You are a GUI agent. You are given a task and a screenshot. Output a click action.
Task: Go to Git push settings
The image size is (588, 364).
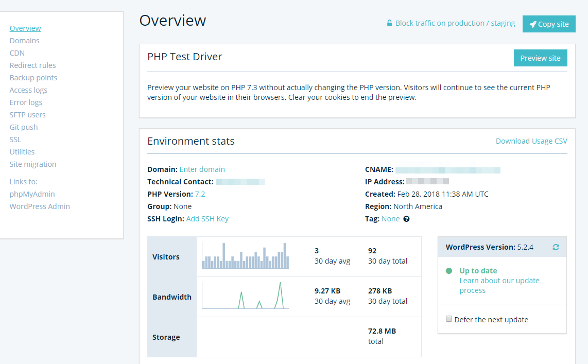pyautogui.click(x=24, y=127)
